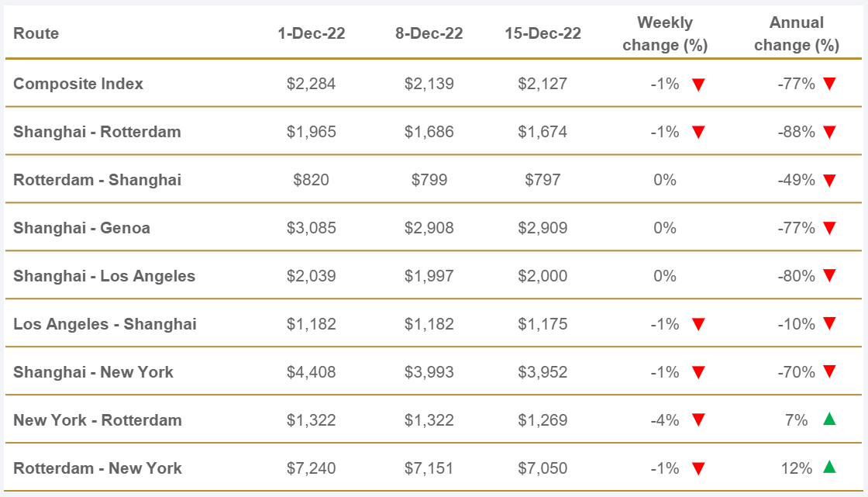Click red weekly arrow in Los Angeles - Shanghai row

click(x=698, y=325)
